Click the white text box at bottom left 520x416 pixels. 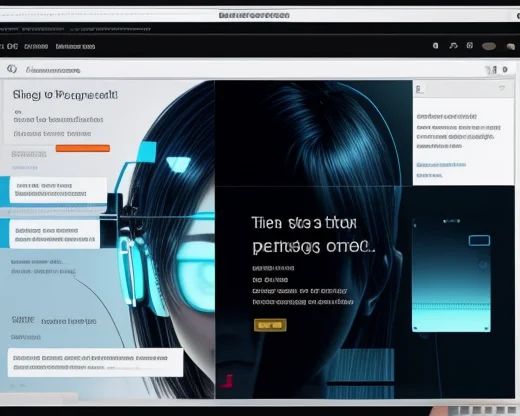[95, 363]
